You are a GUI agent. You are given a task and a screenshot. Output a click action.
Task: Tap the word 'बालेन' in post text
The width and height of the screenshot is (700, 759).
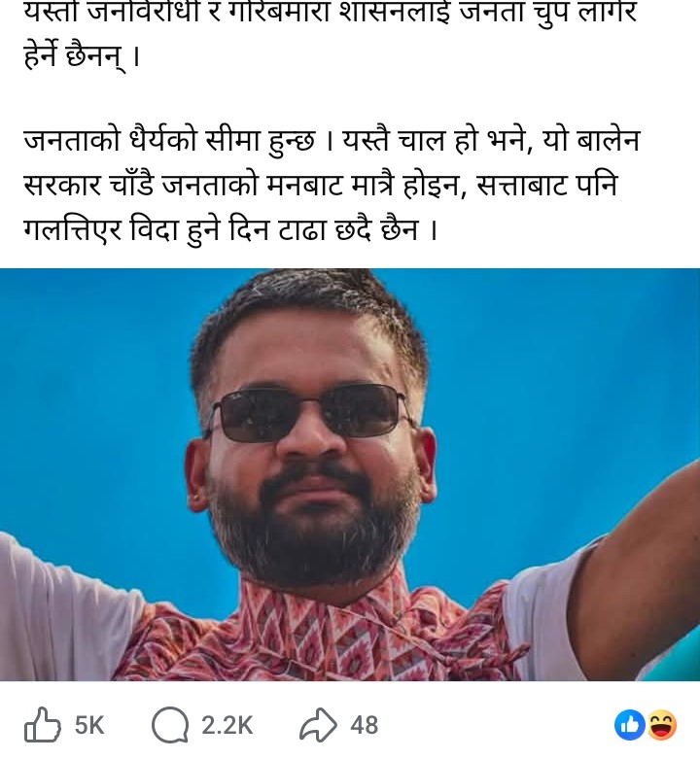[x=609, y=141]
